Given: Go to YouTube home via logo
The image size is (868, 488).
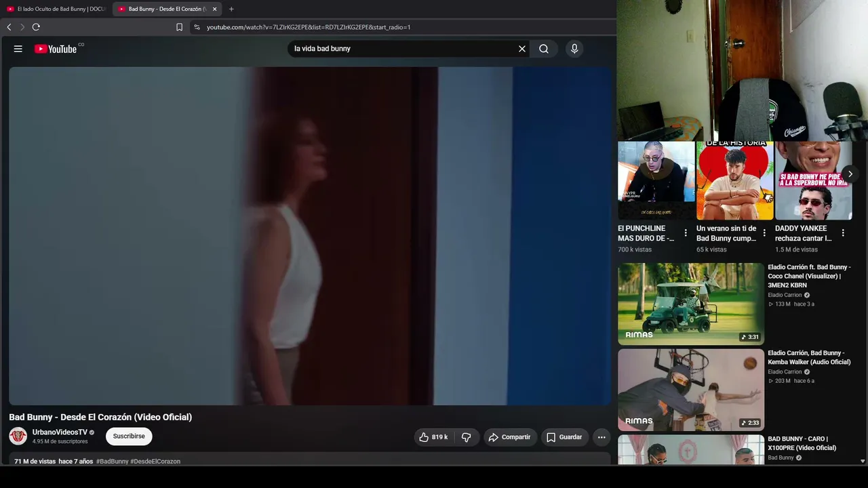Looking at the screenshot, I should click(56, 49).
